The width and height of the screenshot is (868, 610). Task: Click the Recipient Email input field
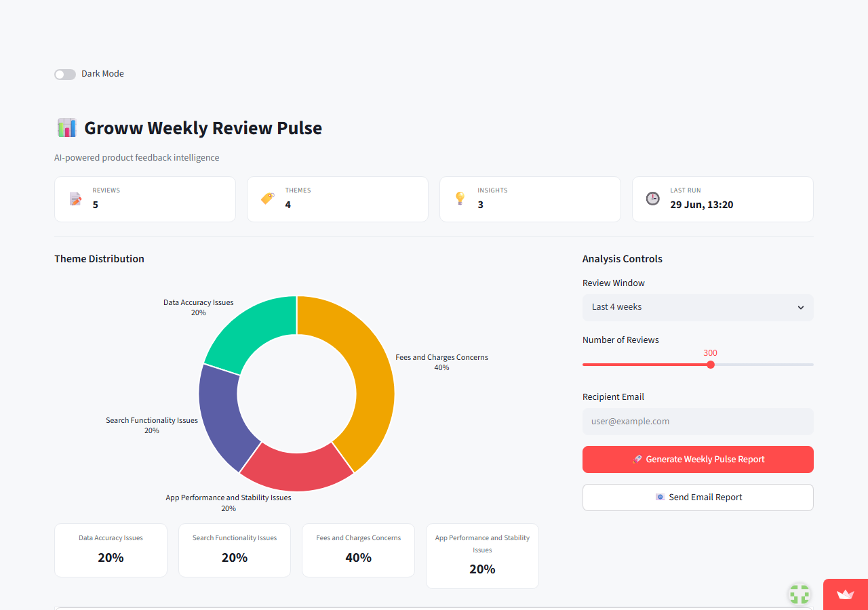(x=698, y=421)
